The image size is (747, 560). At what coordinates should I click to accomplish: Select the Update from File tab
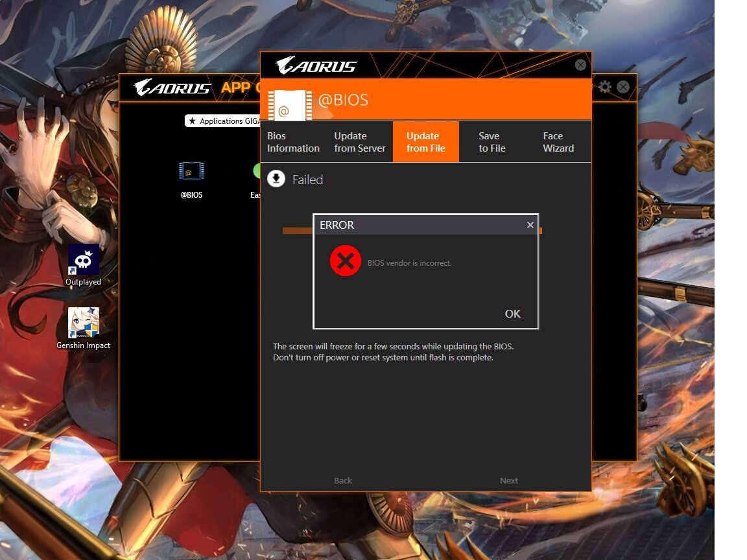point(426,142)
